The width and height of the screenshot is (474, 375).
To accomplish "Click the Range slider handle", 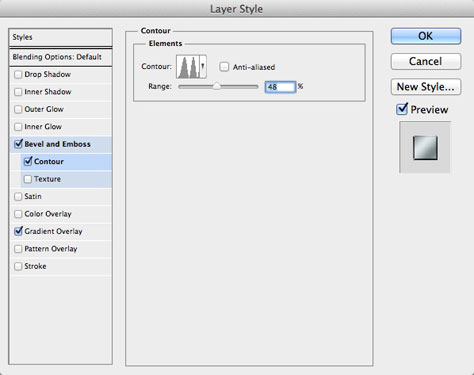I will [x=217, y=86].
